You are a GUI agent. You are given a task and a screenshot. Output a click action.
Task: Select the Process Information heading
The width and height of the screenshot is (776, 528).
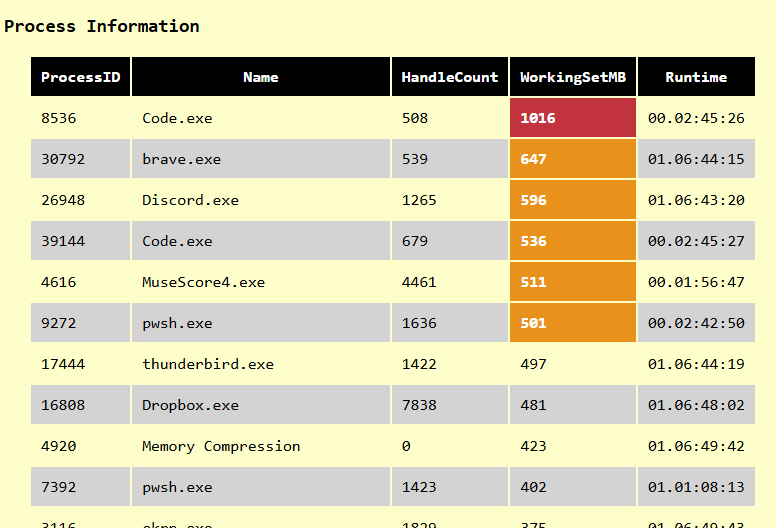coord(101,26)
